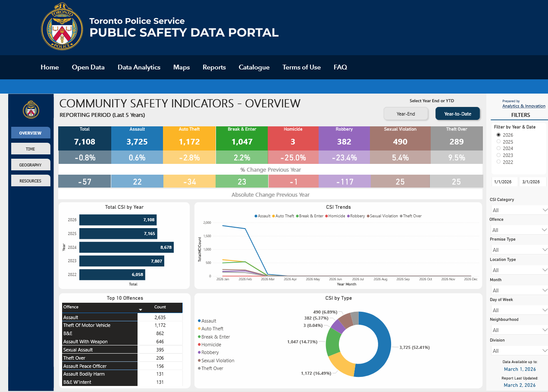548x392 pixels.
Task: Switch to the Year-End toggle
Action: [406, 114]
